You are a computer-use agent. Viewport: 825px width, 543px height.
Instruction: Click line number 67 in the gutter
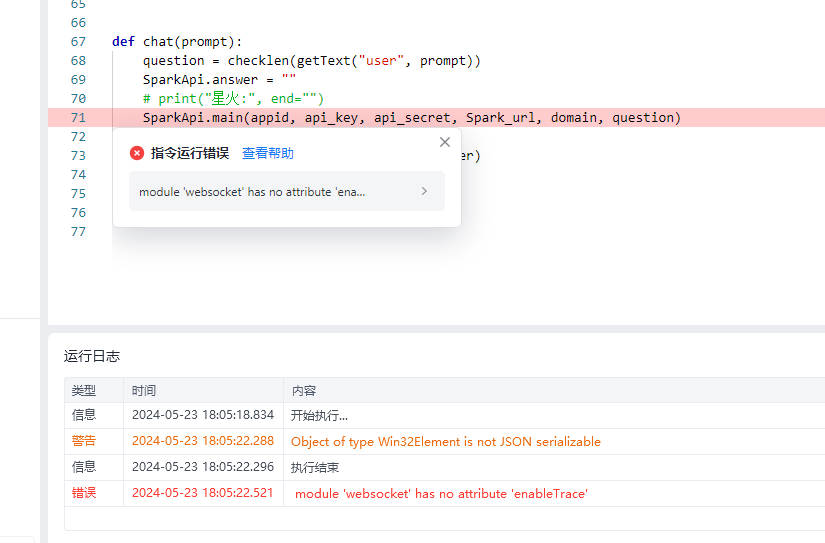78,42
